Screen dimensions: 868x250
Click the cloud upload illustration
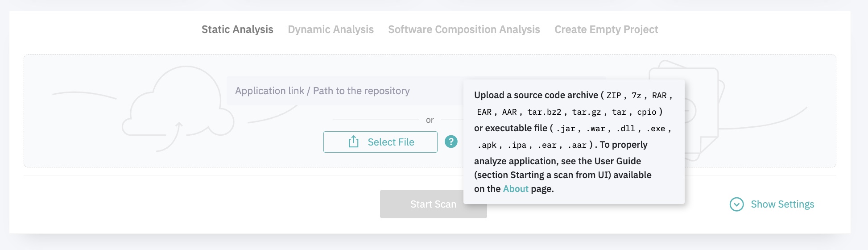[x=178, y=107]
